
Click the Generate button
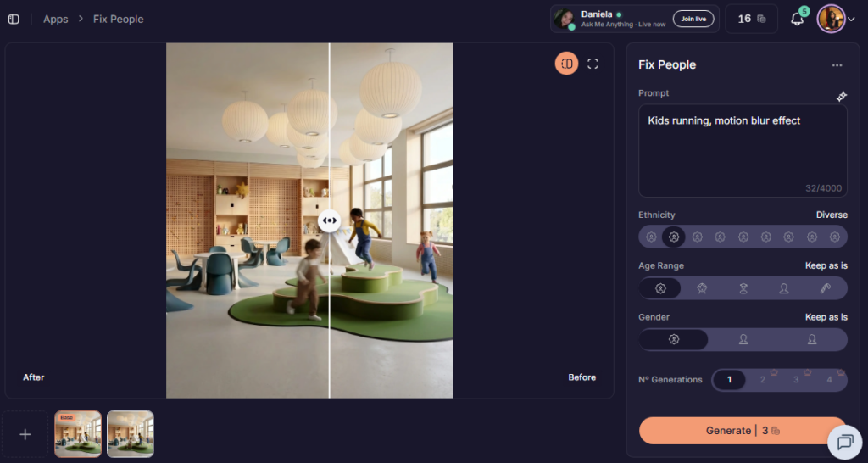[x=743, y=430]
